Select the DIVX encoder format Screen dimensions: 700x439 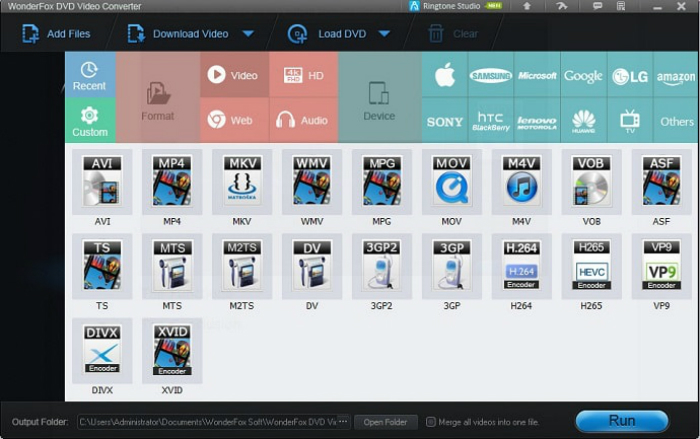[x=102, y=351]
